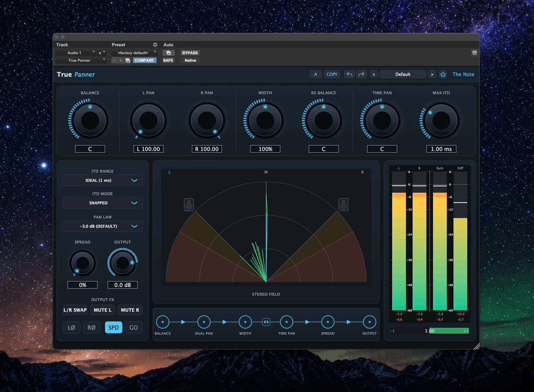This screenshot has width=534, height=392.
Task: Open the ITD MODE dropdown
Action: point(103,203)
